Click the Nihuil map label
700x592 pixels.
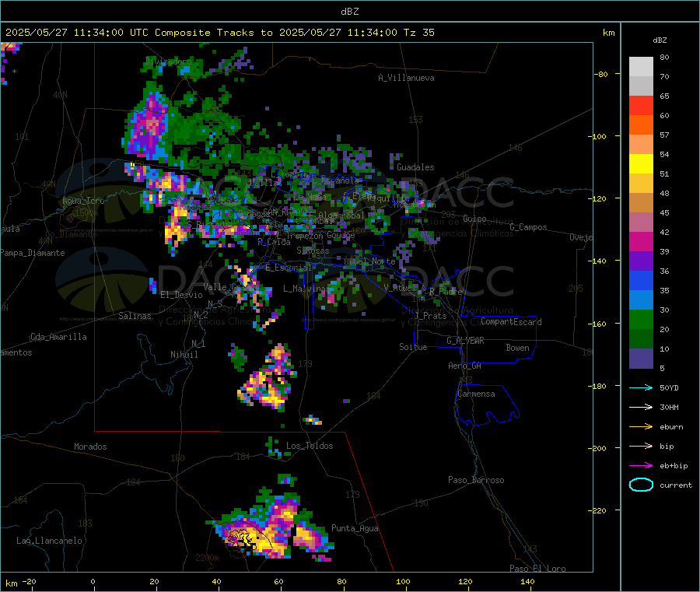tap(184, 355)
